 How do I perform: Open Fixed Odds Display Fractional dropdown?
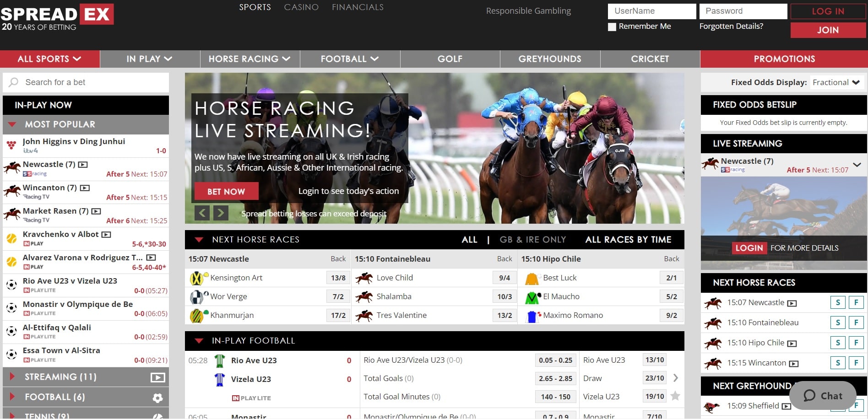(836, 82)
